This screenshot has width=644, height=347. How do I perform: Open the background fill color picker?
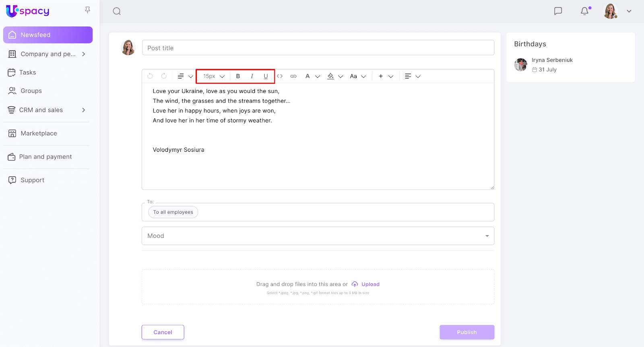tap(331, 76)
